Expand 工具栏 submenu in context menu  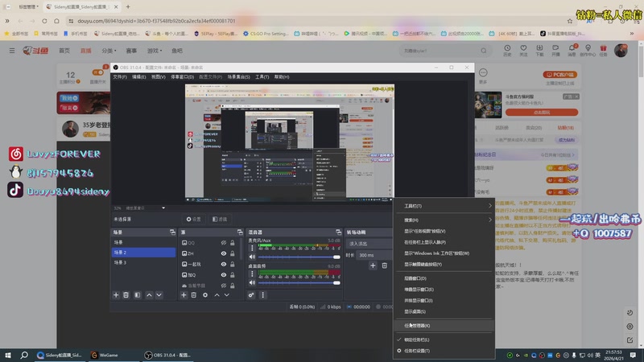point(444,206)
